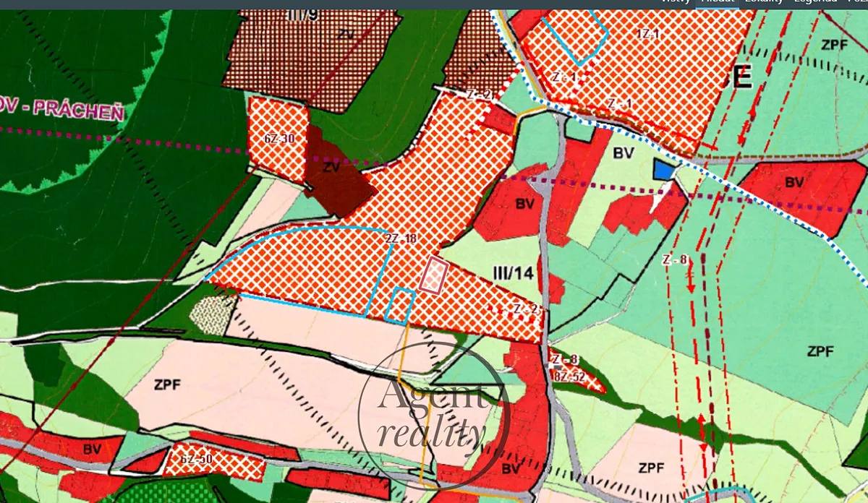Open the Legenda tab
Viewport: 868px width, 503px height.
coord(815,2)
